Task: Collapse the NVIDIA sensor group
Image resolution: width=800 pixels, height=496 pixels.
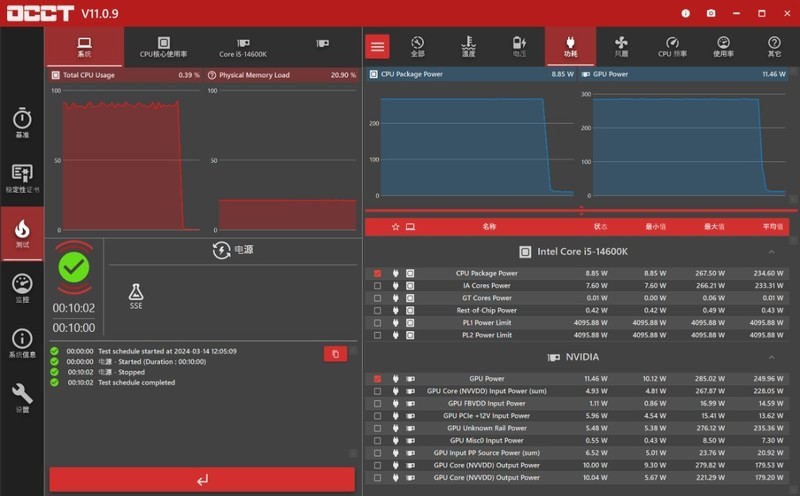Action: 772,357
